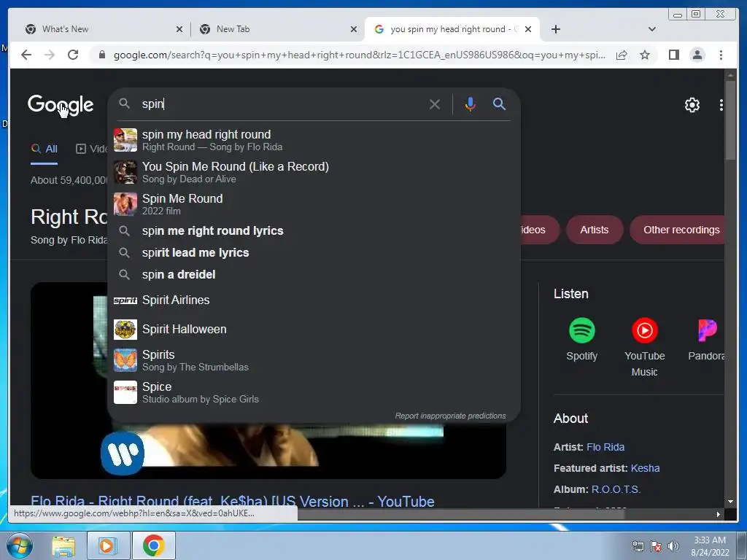The width and height of the screenshot is (747, 560).
Task: Open volume control in system tray
Action: 673,546
